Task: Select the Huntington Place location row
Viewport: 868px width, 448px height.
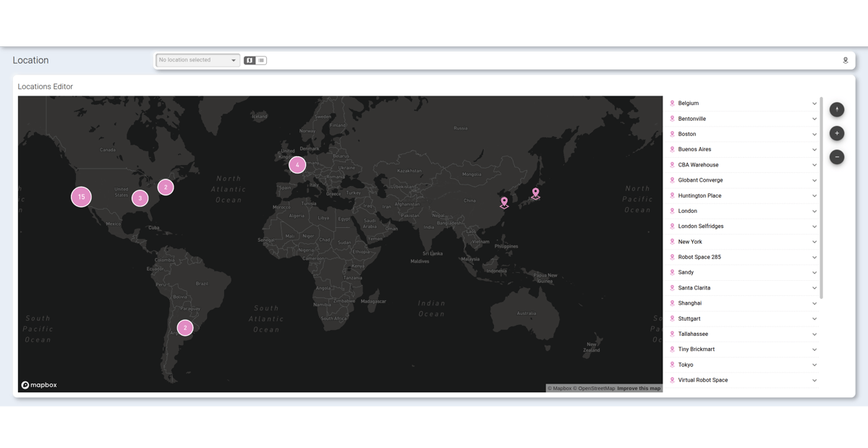Action: [738, 195]
